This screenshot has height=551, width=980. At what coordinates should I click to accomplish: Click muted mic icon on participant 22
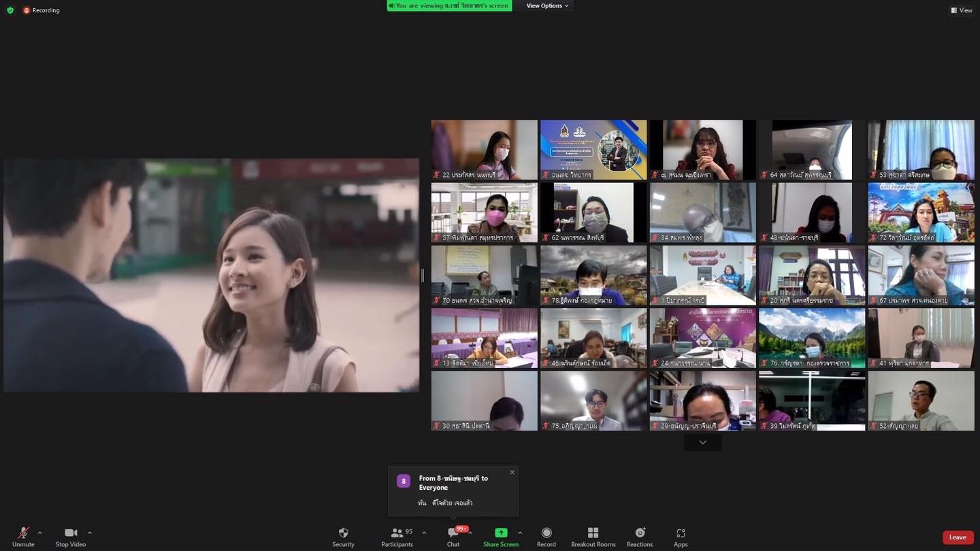(x=437, y=175)
